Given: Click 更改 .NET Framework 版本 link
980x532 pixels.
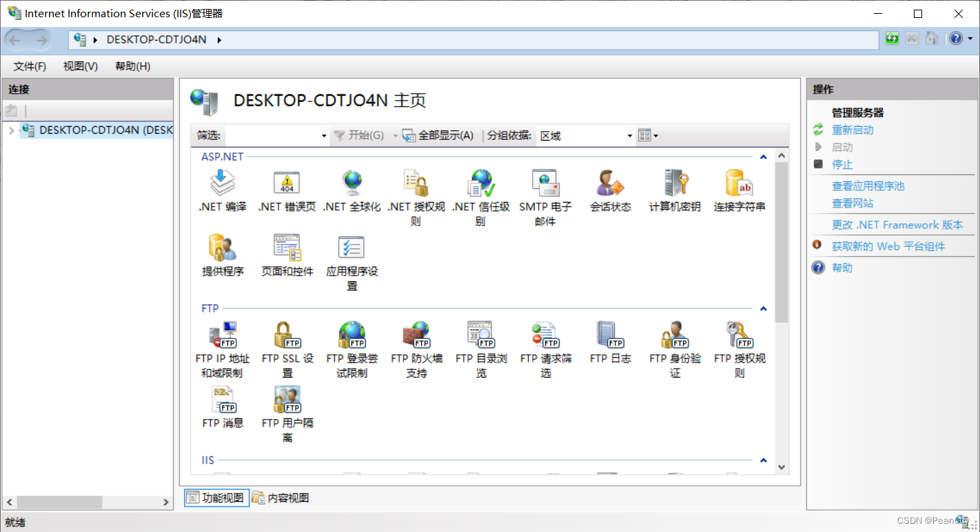Looking at the screenshot, I should (x=897, y=225).
